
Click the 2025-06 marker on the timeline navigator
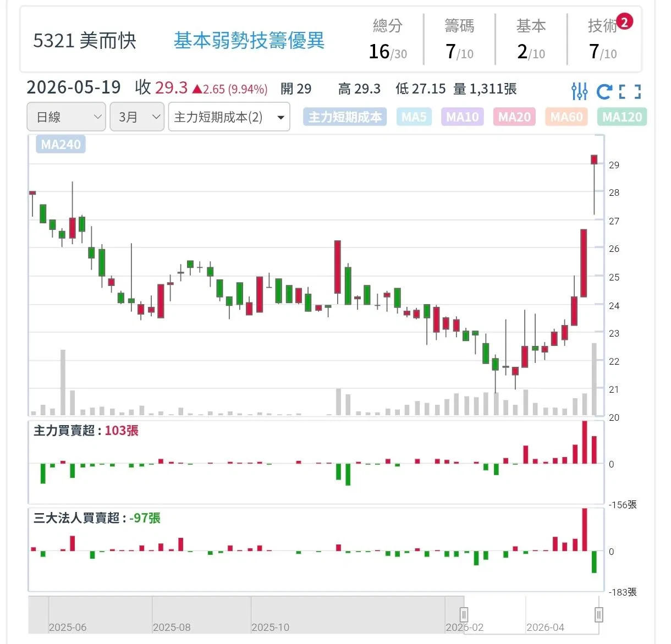68,628
